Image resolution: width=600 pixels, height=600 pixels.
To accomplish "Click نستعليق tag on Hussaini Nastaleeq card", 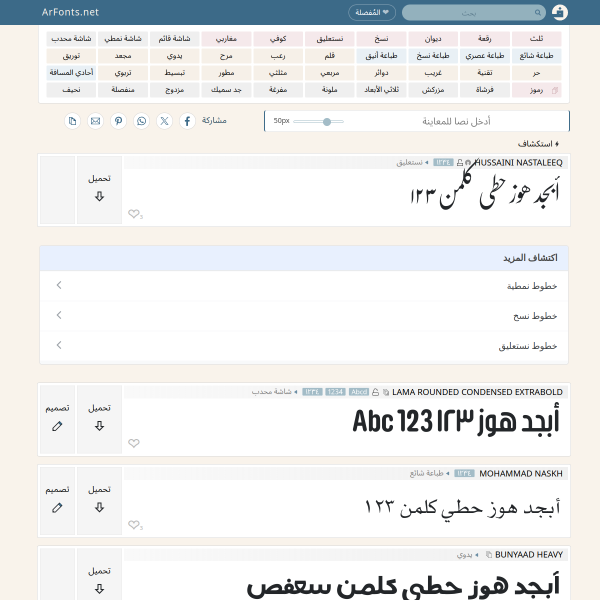I will point(409,163).
